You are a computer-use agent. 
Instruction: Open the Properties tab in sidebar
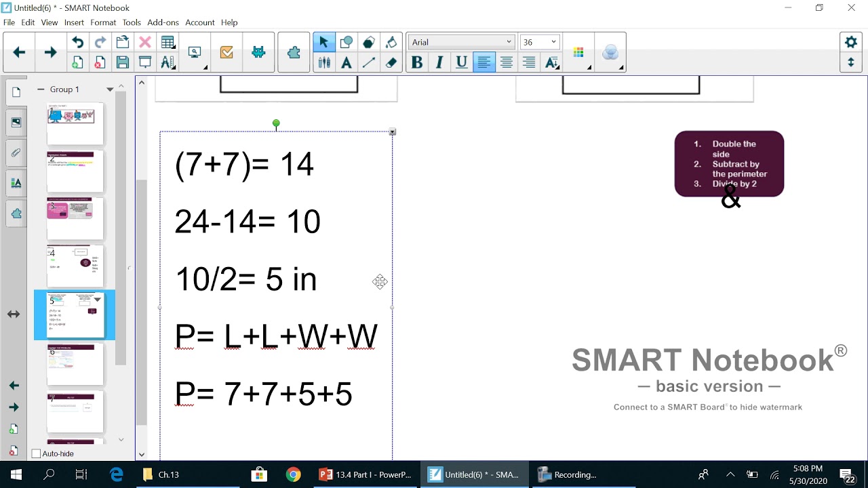tap(16, 183)
